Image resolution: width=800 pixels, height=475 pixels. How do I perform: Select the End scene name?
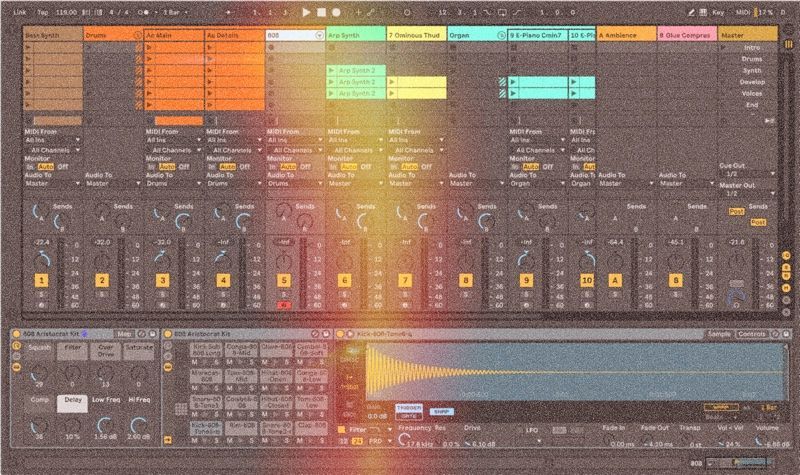coord(752,105)
